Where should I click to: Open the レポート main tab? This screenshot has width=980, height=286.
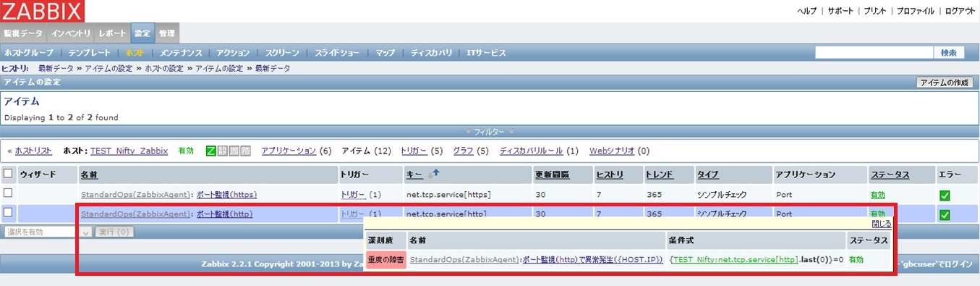[x=112, y=34]
